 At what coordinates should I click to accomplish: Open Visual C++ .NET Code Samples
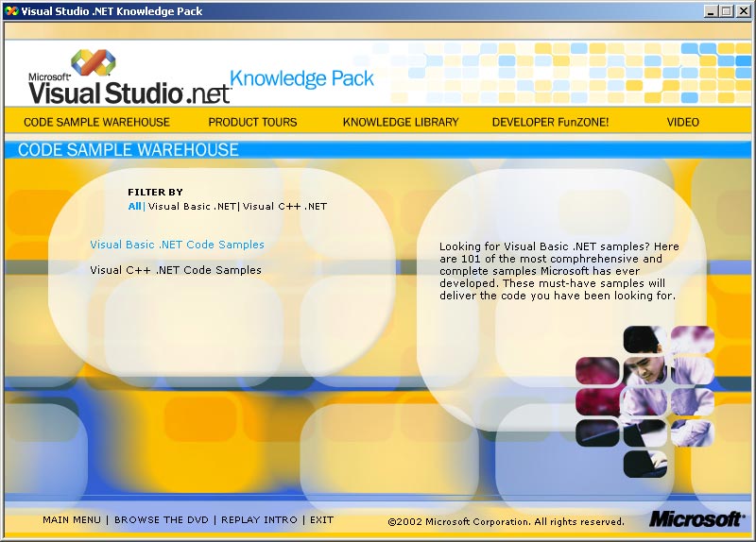[x=176, y=270]
